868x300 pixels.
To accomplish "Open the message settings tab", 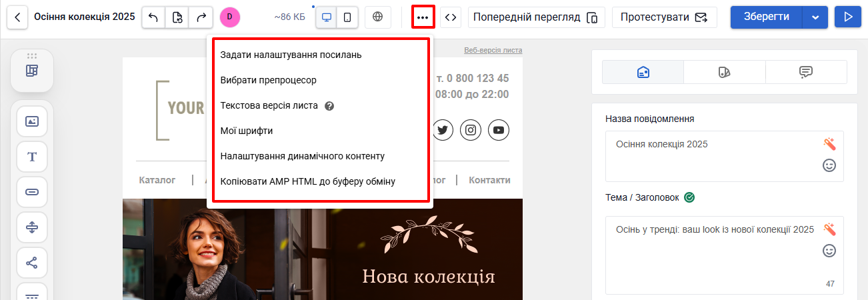I will [x=643, y=72].
